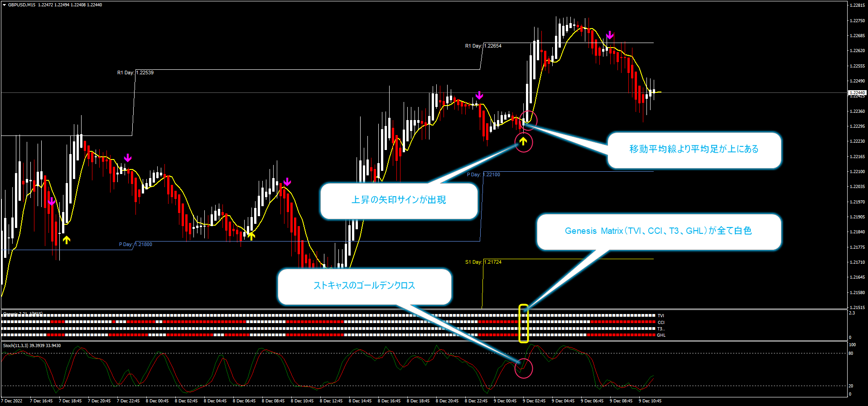Screen dimensions: 868x406
Task: Select the Stoch(11,3,3) indicator label
Action: tap(32, 346)
